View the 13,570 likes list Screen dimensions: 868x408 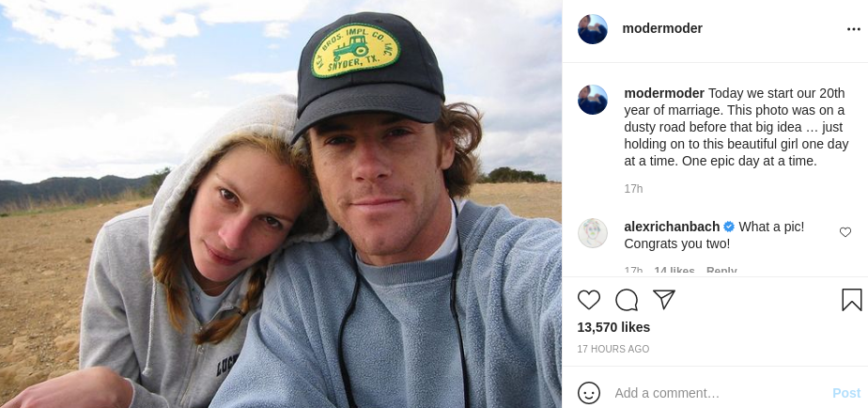pos(613,327)
